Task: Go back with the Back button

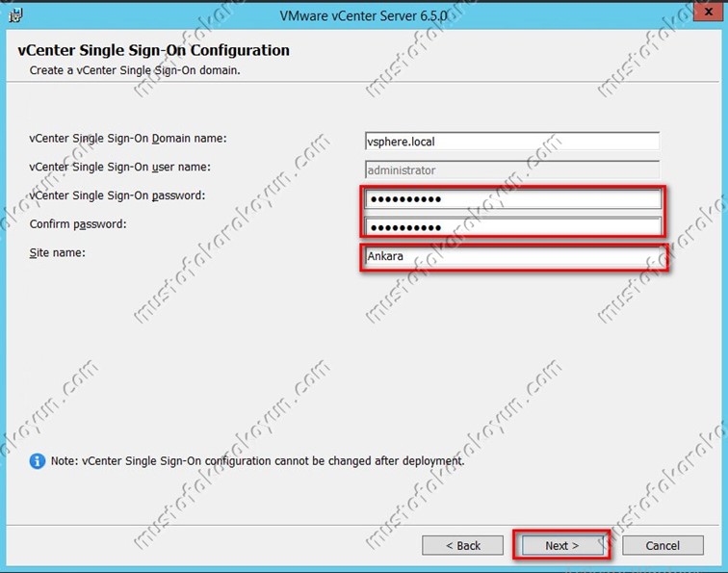Action: pos(462,545)
